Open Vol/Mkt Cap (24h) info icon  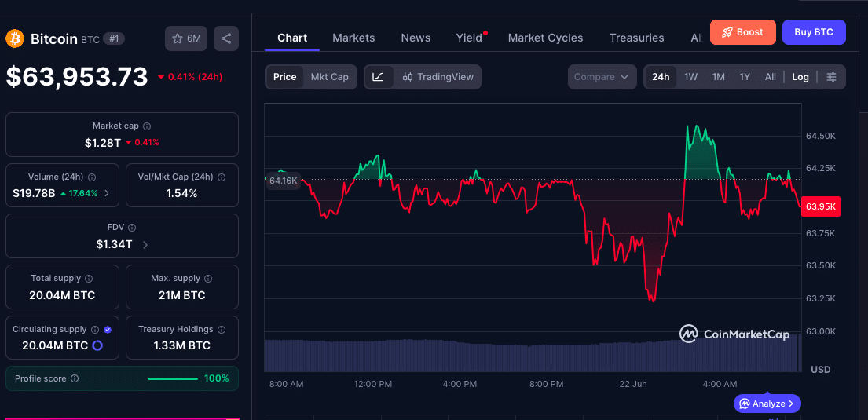coord(222,177)
